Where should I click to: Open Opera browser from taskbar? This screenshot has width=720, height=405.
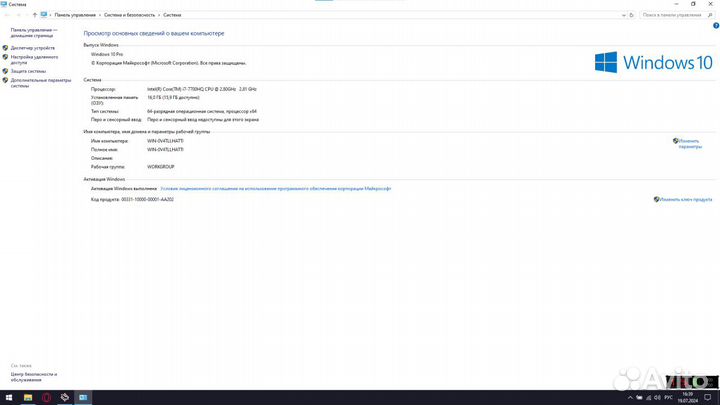[x=46, y=398]
